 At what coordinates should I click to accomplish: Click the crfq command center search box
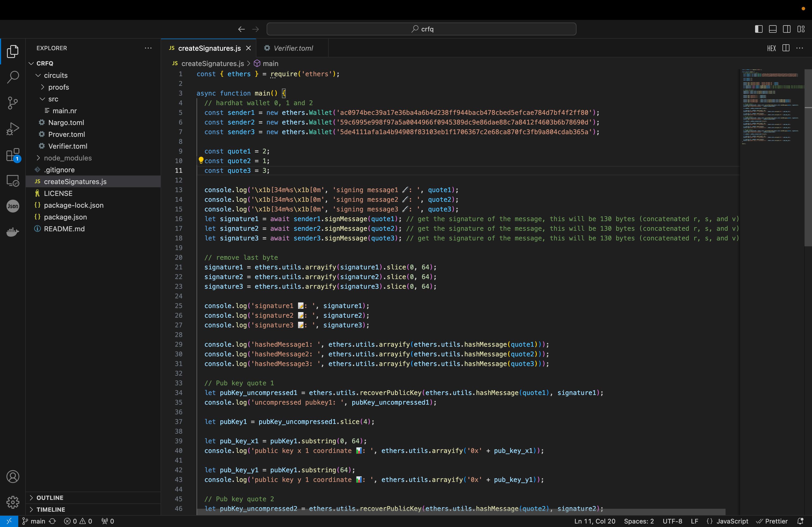tap(421, 29)
